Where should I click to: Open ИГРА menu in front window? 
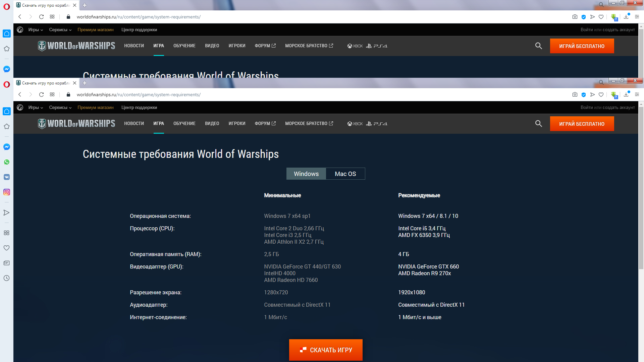[159, 124]
